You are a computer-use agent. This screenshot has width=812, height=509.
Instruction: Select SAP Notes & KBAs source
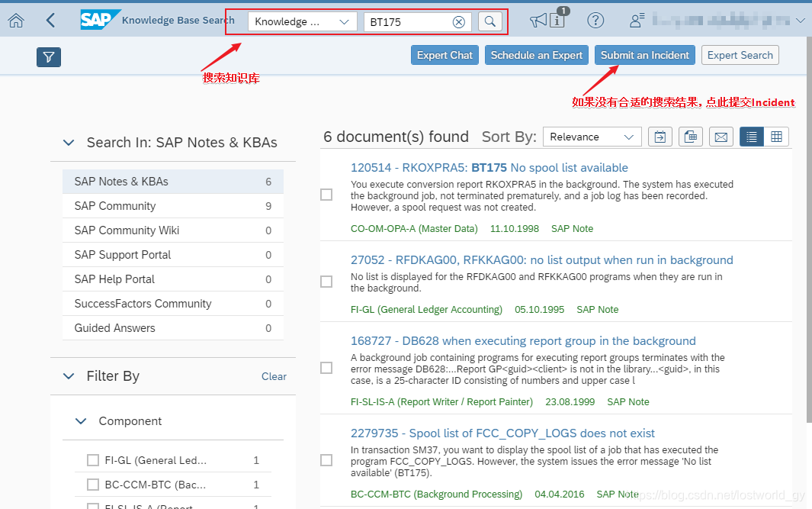point(173,182)
